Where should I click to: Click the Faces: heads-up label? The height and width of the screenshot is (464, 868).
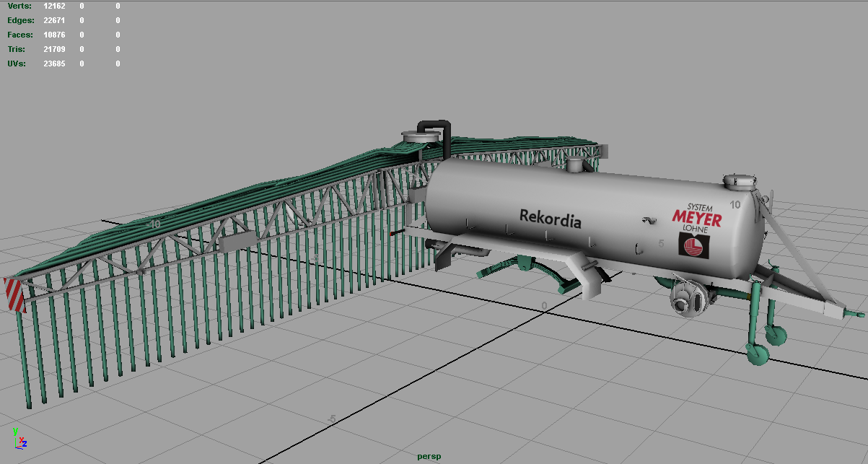20,35
